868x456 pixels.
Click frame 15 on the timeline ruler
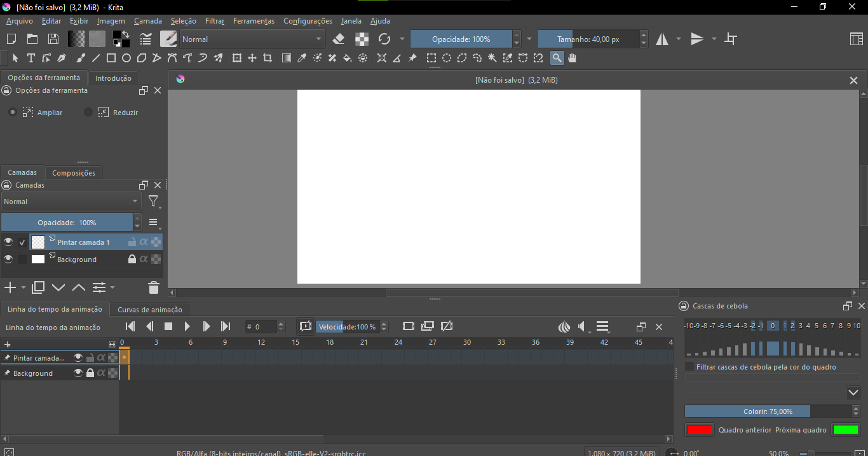pyautogui.click(x=295, y=343)
